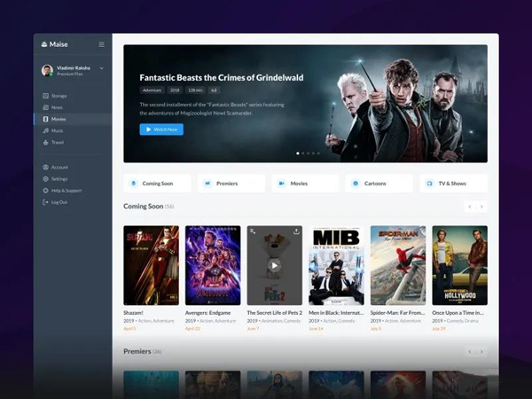Switch to the TV & Shows category tab

pos(454,184)
